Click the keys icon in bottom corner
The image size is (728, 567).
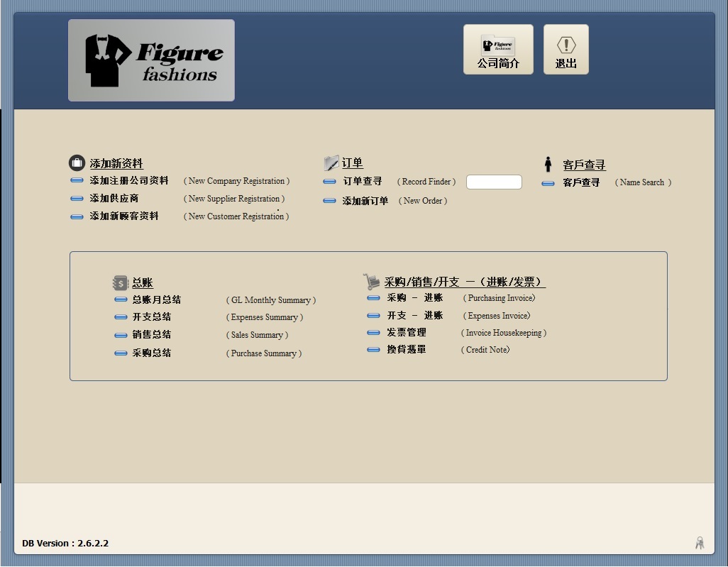click(700, 543)
